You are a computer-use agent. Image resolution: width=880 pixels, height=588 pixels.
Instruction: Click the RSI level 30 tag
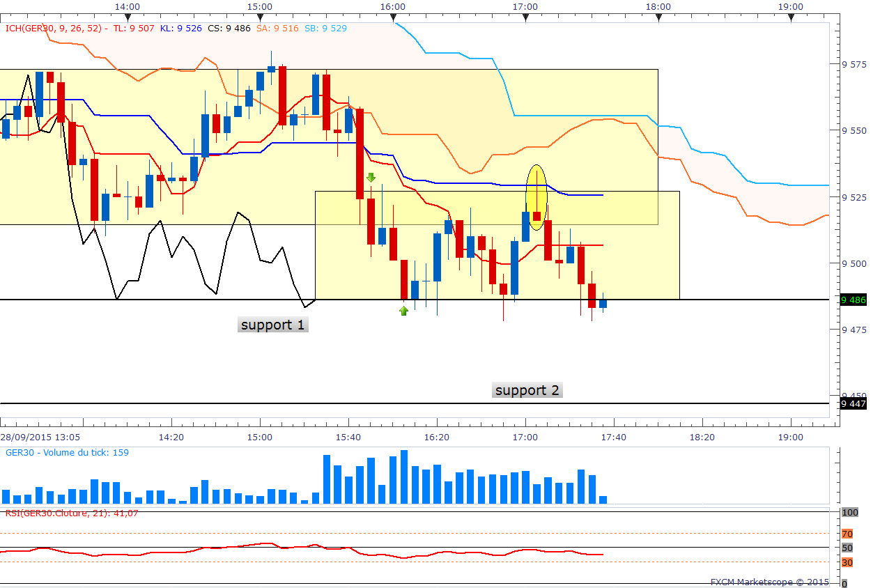[x=847, y=562]
